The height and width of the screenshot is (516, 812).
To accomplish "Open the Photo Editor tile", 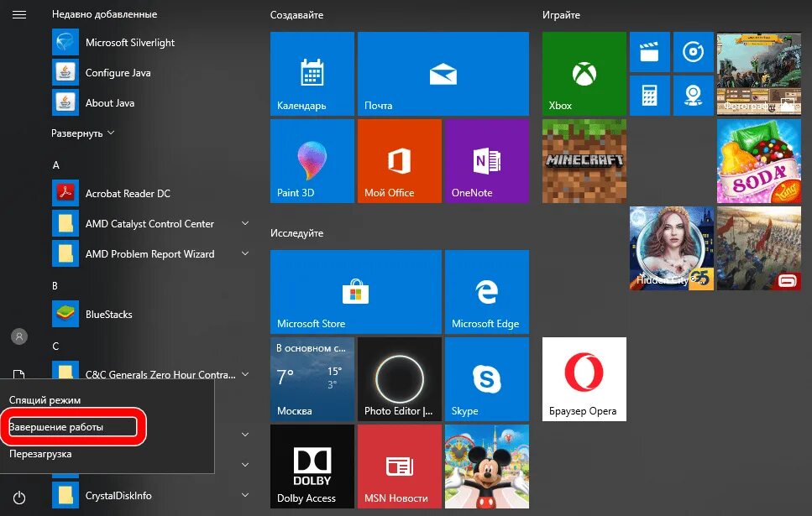I will (x=400, y=379).
